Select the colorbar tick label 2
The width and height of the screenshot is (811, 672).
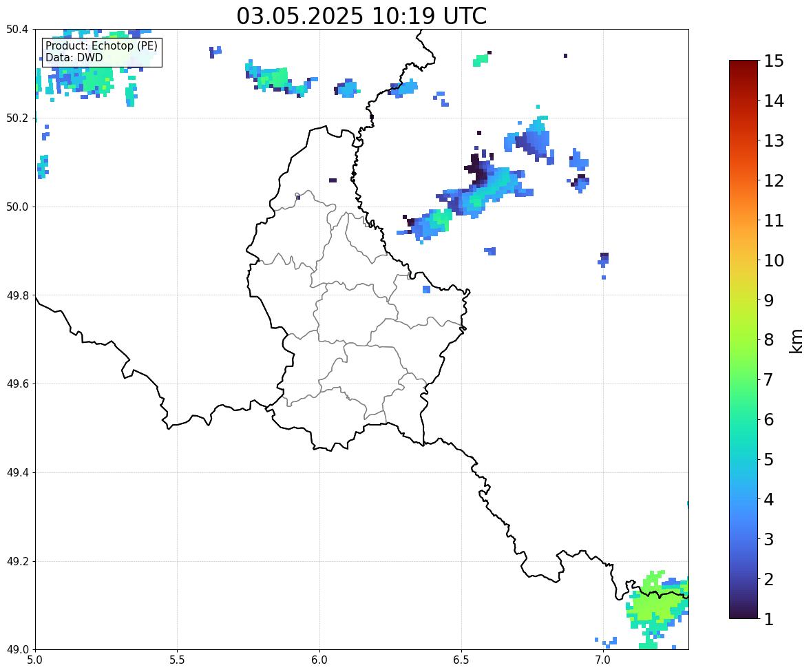click(x=769, y=579)
